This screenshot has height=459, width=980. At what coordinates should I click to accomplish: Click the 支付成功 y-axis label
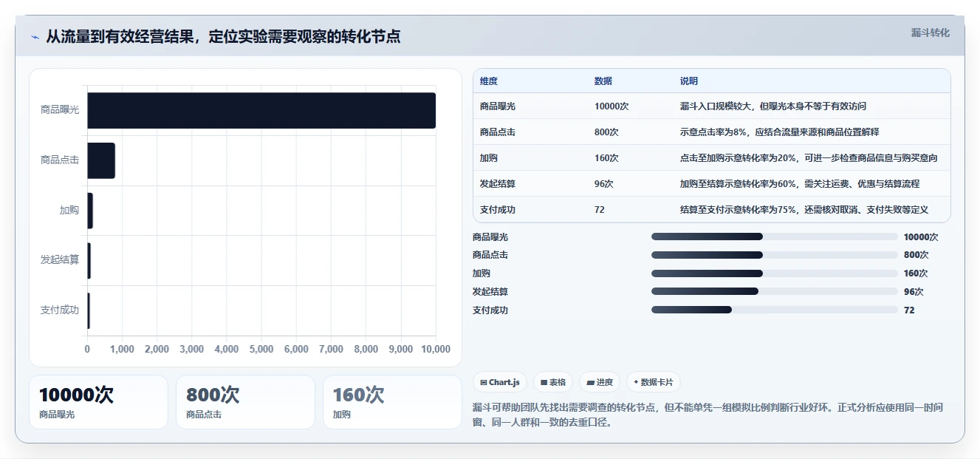pos(60,310)
